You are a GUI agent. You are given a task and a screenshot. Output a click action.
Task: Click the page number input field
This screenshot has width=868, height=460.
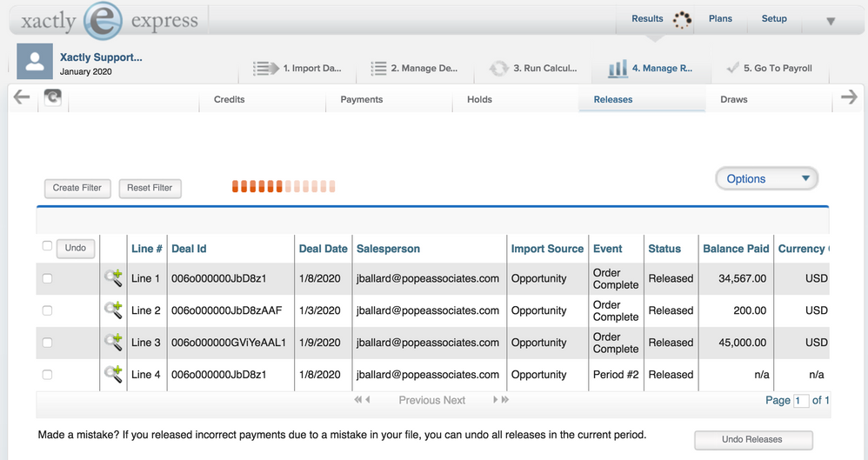(801, 400)
